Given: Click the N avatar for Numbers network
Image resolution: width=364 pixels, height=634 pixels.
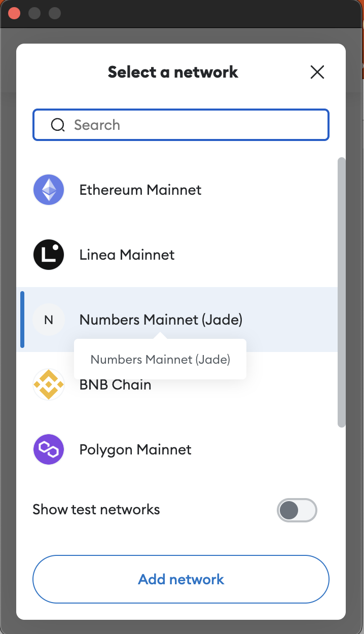Looking at the screenshot, I should pos(49,320).
